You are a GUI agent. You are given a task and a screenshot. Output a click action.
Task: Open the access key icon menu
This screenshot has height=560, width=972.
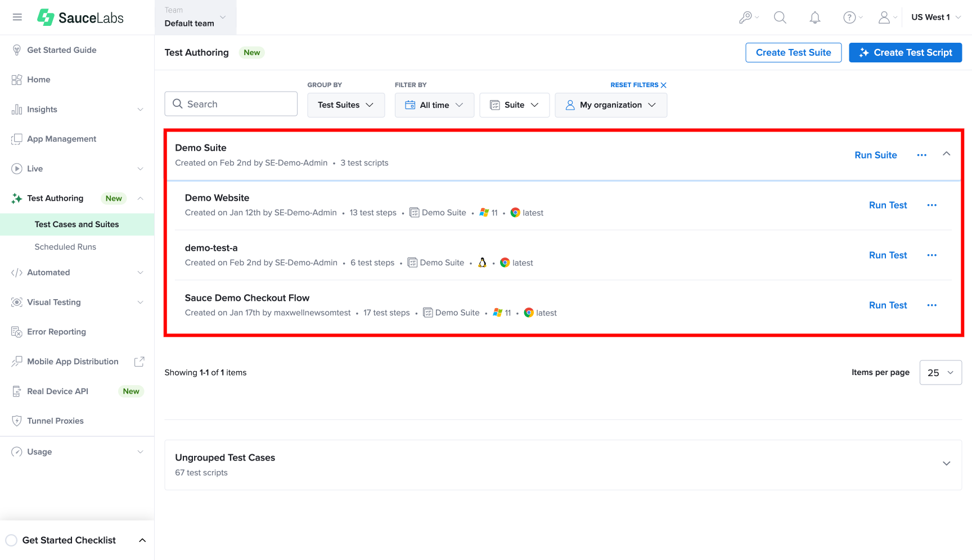pos(749,17)
